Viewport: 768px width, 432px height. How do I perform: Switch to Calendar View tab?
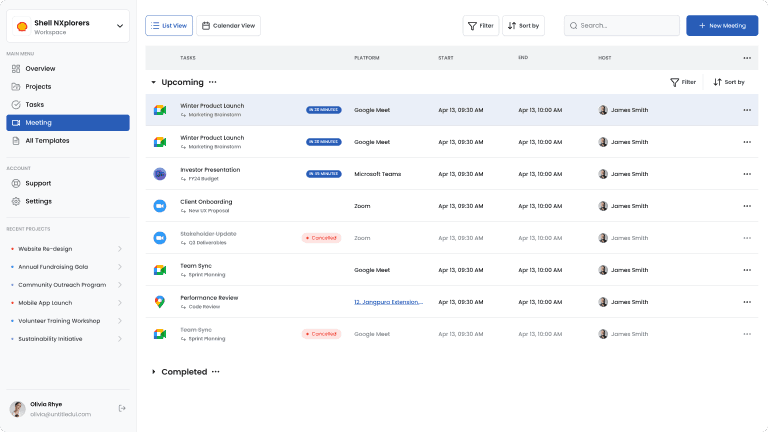click(x=228, y=25)
